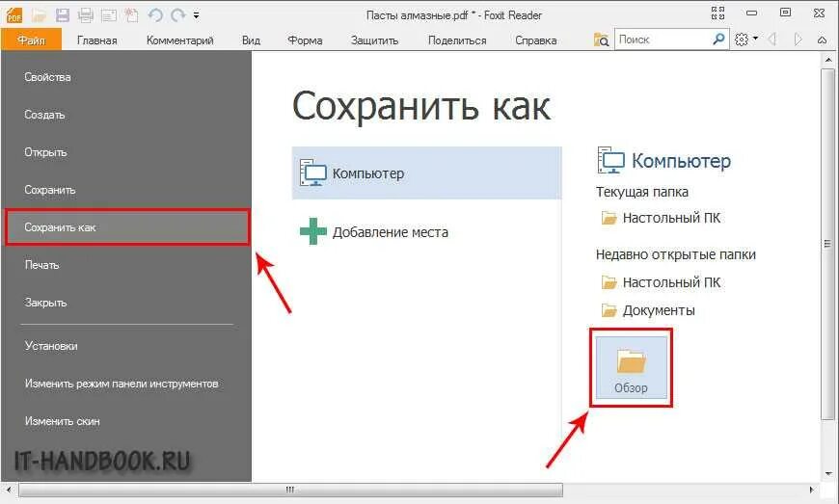Choose Сохранить как in the file menu

(127, 227)
